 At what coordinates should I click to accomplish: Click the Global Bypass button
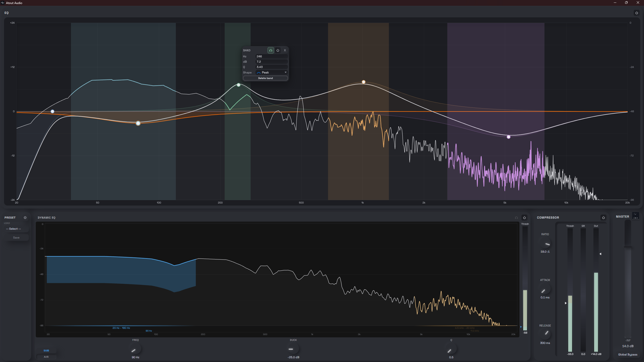coord(628,354)
